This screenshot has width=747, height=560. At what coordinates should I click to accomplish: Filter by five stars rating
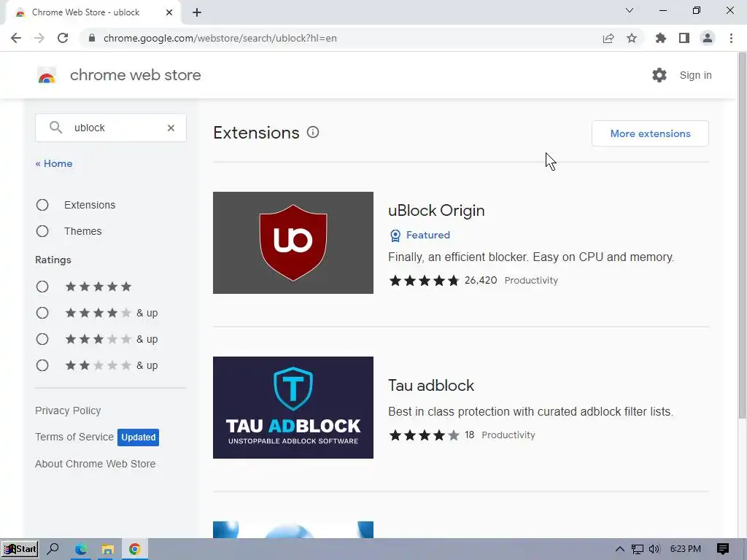click(42, 287)
